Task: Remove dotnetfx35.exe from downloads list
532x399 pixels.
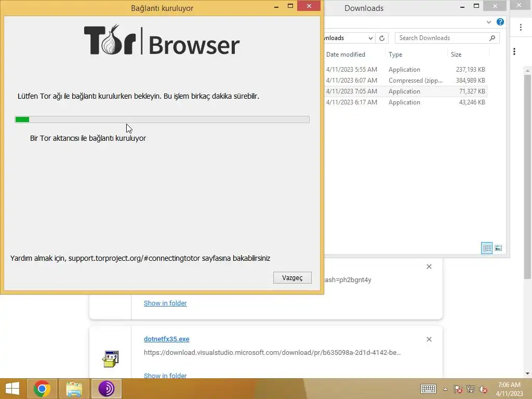Action: point(429,339)
